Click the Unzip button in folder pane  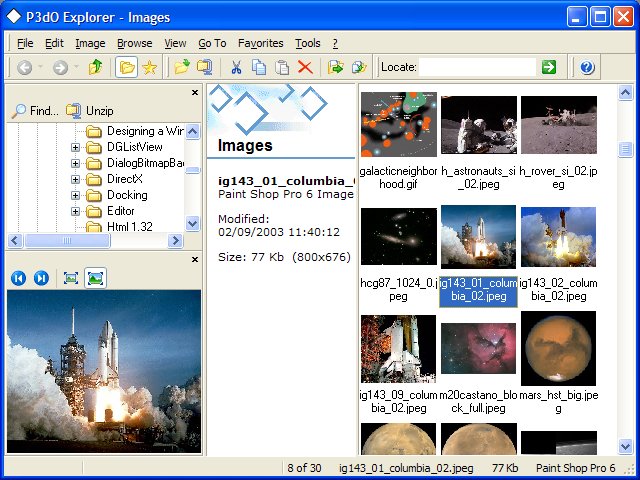tap(90, 111)
